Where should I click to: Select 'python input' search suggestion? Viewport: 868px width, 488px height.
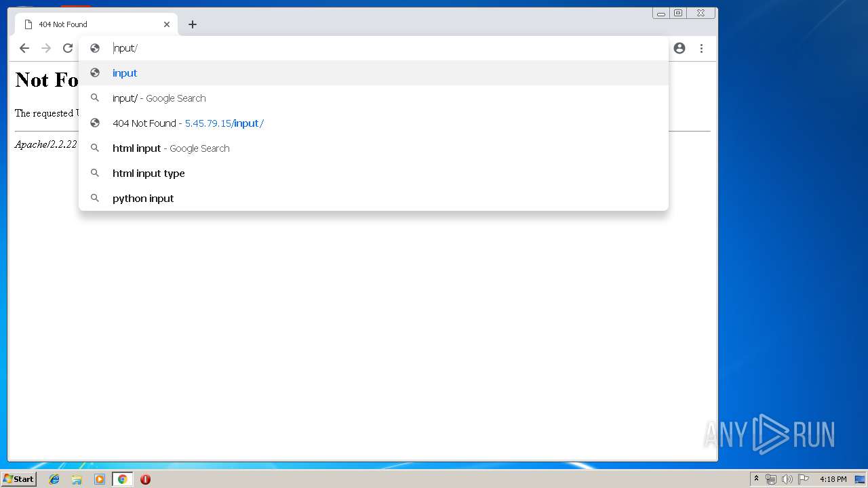373,199
